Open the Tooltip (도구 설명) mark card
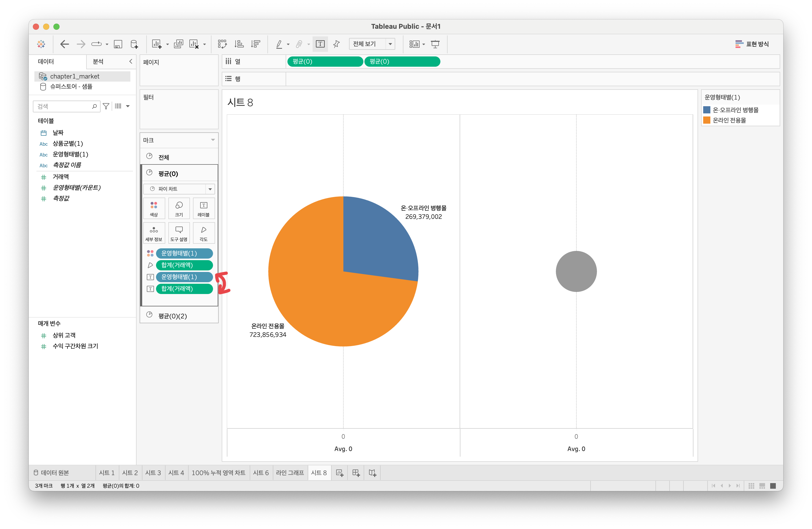This screenshot has width=812, height=529. [x=179, y=233]
